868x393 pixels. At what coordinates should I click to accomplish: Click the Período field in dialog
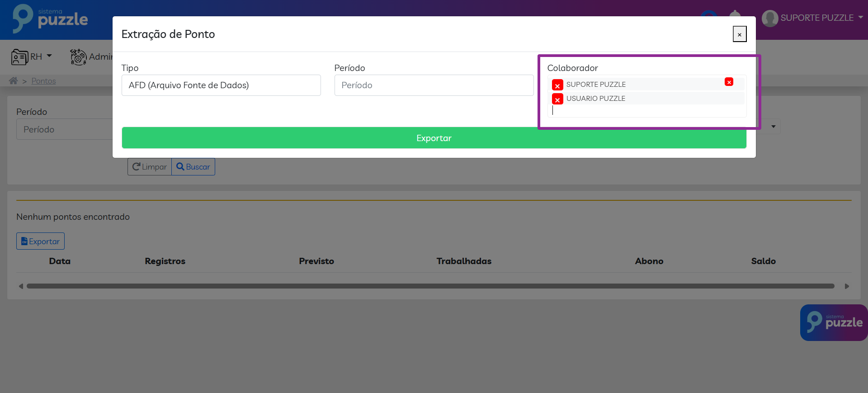tap(434, 85)
